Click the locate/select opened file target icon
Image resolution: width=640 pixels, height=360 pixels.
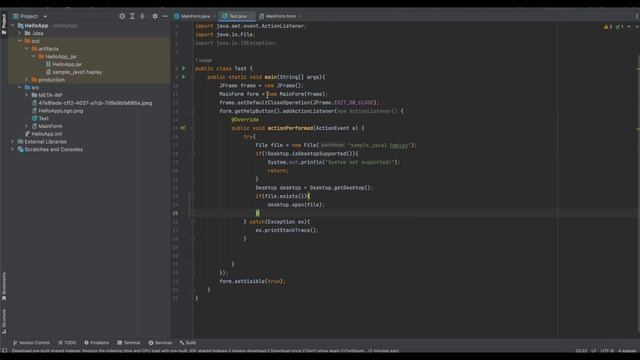pos(122,16)
